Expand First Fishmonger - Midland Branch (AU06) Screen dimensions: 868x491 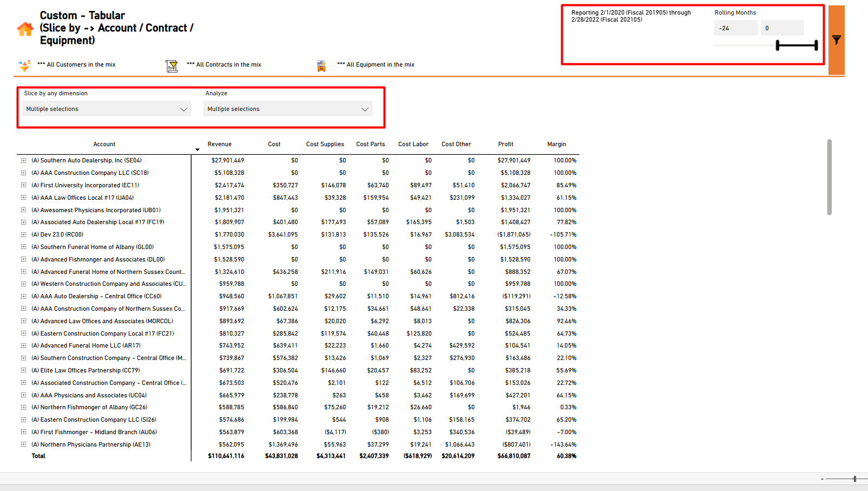tap(24, 432)
